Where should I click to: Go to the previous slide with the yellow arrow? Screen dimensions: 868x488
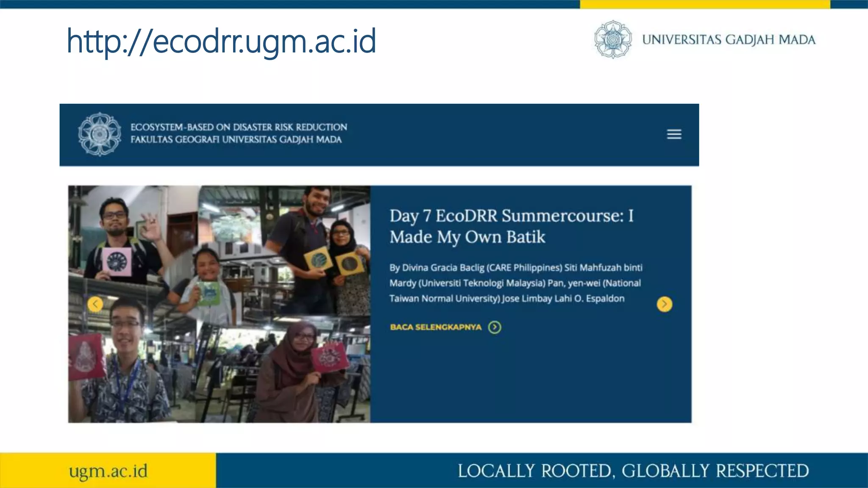(x=95, y=304)
